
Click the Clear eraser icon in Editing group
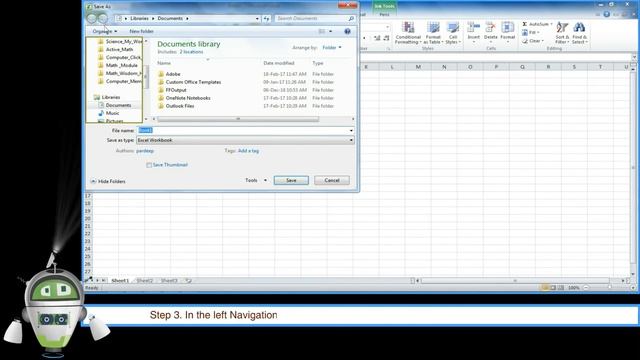point(525,41)
